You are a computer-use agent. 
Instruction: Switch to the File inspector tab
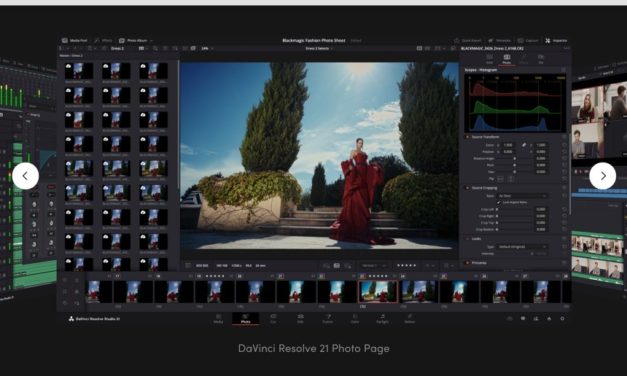[x=541, y=59]
